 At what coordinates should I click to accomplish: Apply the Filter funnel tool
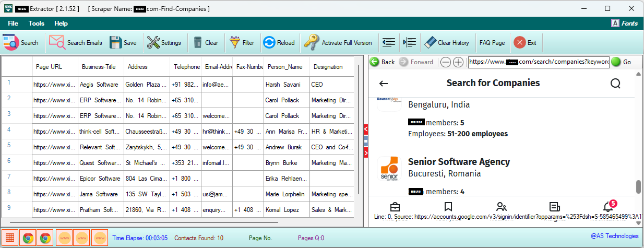pyautogui.click(x=242, y=43)
